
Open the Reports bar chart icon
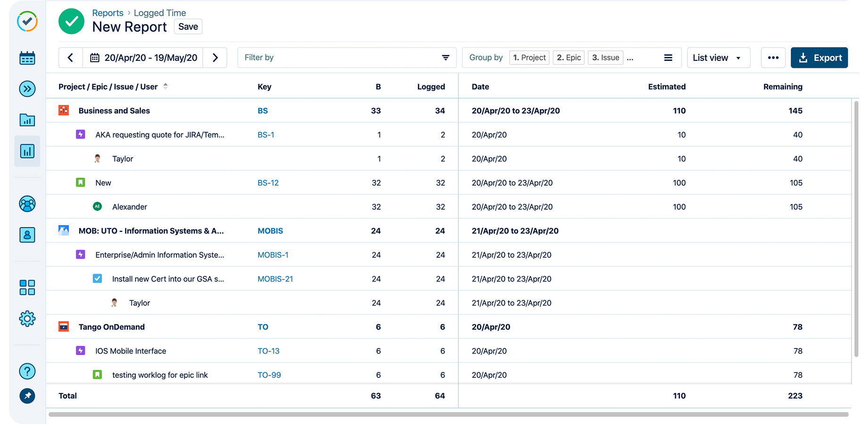(27, 151)
